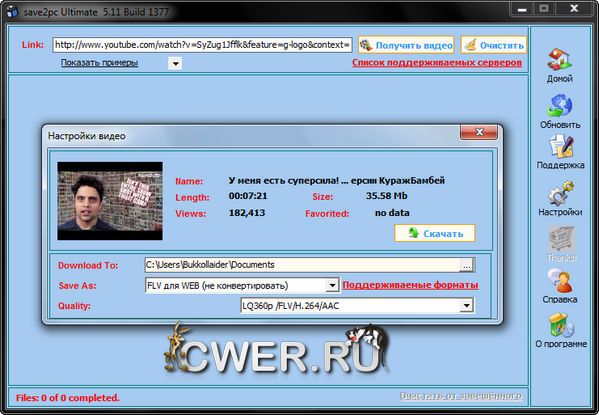
Task: Click Скачать download button
Action: (x=435, y=233)
